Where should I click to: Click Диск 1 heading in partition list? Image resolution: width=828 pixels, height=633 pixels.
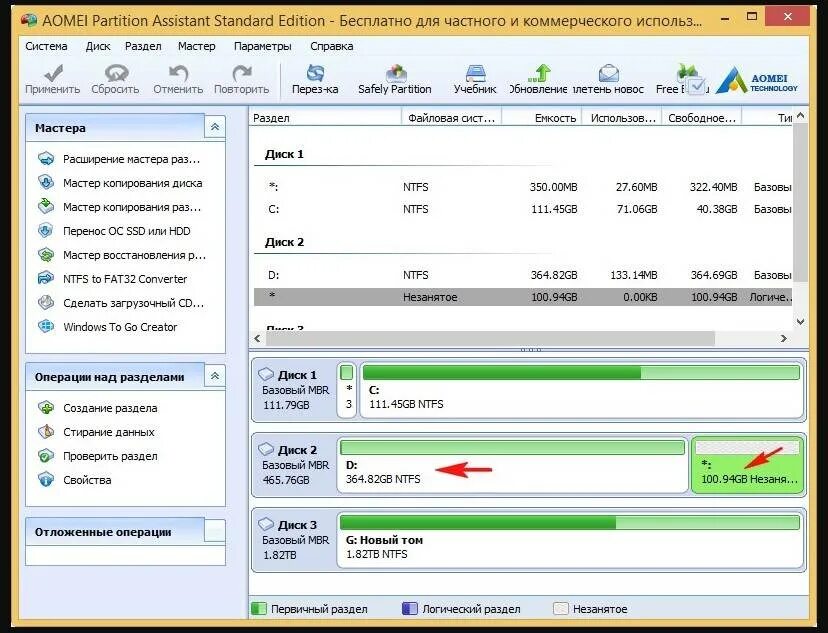point(285,154)
